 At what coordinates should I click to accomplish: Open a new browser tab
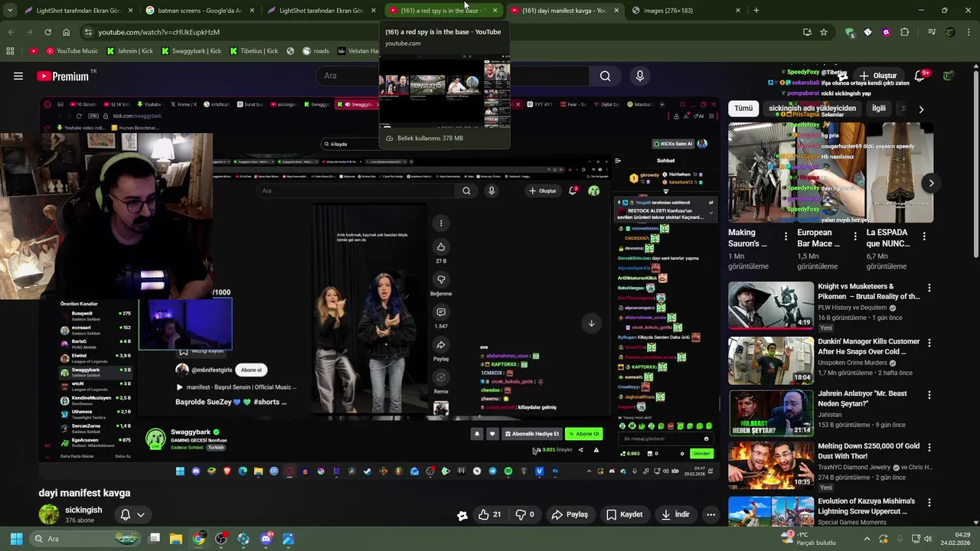pos(756,11)
